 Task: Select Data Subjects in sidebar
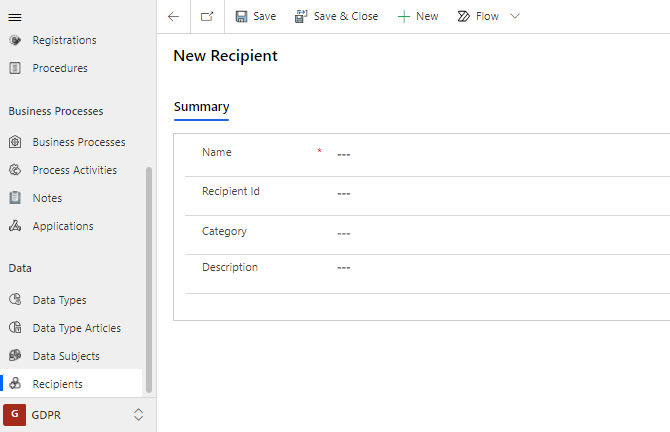coord(66,356)
